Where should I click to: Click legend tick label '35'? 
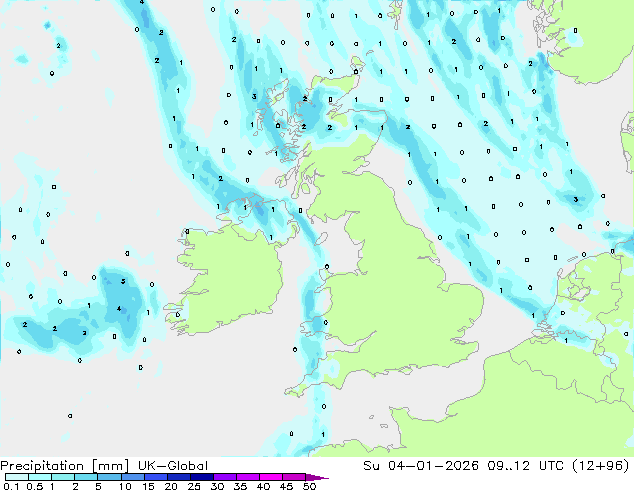pos(240,486)
